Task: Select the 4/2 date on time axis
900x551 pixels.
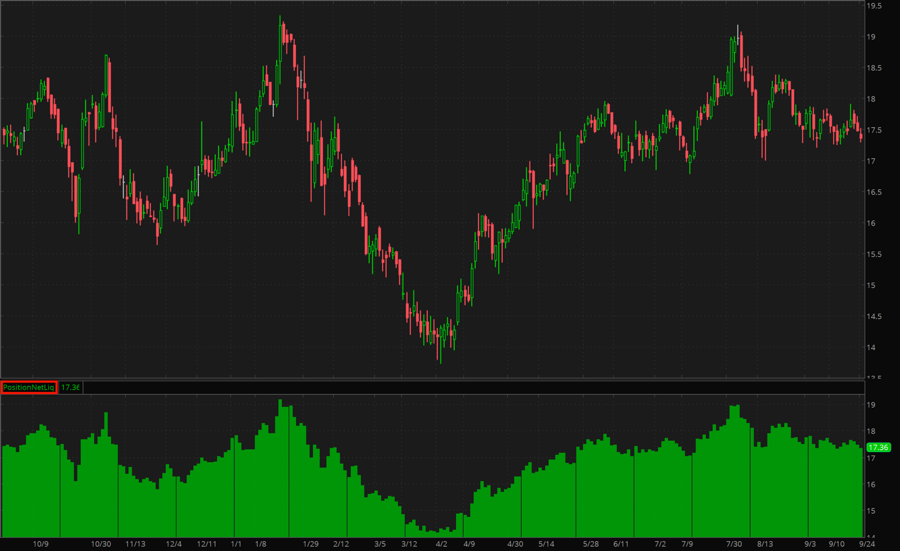Action: coord(442,544)
